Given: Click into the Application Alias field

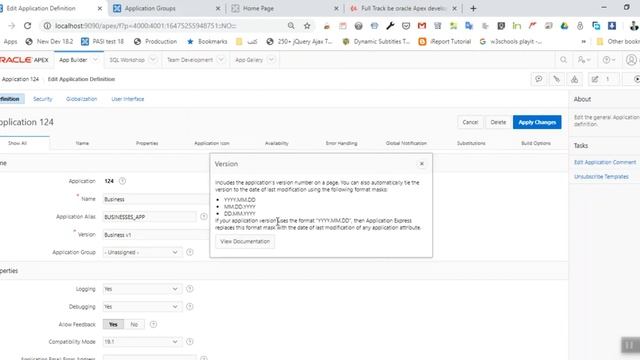Looking at the screenshot, I should 149,217.
